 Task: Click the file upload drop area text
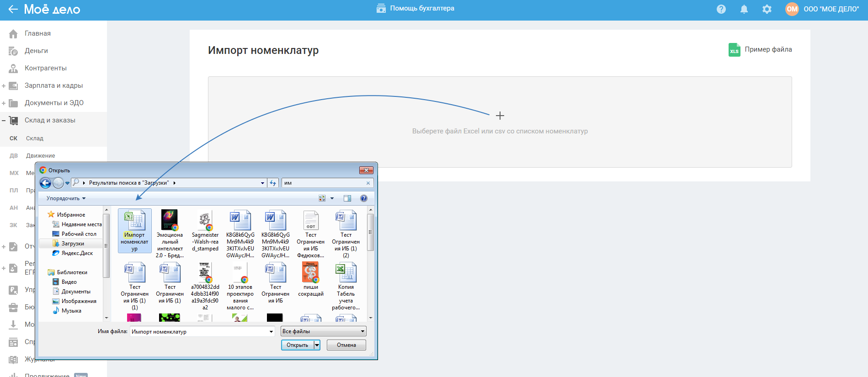pyautogui.click(x=500, y=131)
